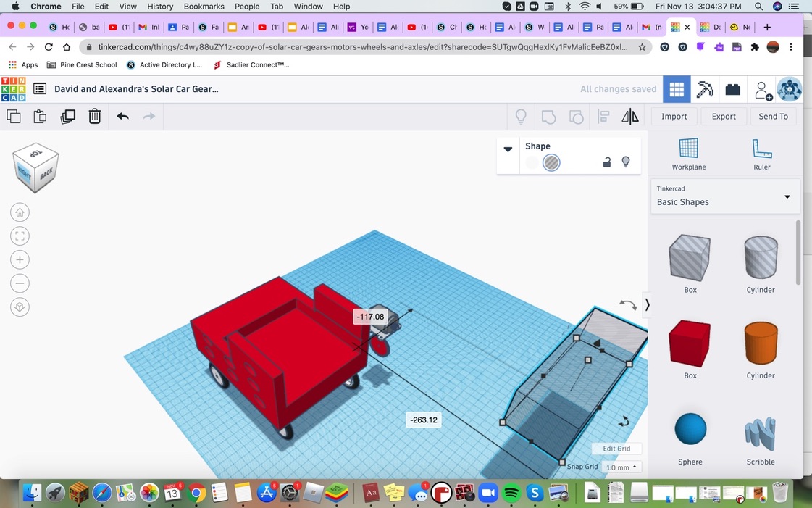Open the Bookmarks menu in menu bar
The image size is (812, 508).
click(x=204, y=7)
